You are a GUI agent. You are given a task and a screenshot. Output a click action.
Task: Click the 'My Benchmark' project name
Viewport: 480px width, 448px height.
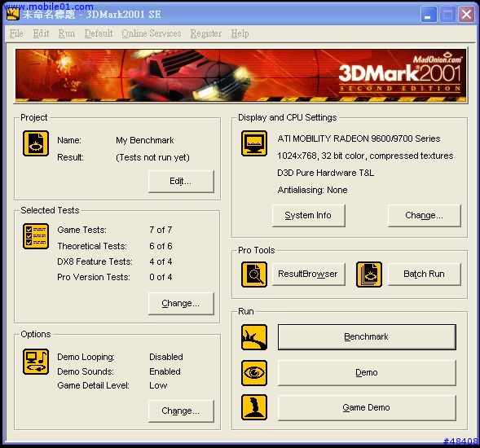tap(145, 140)
